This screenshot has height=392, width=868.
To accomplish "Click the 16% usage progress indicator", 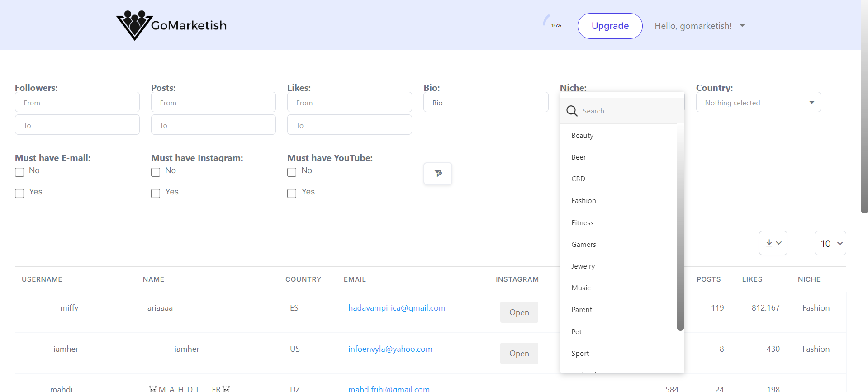I will (x=554, y=24).
